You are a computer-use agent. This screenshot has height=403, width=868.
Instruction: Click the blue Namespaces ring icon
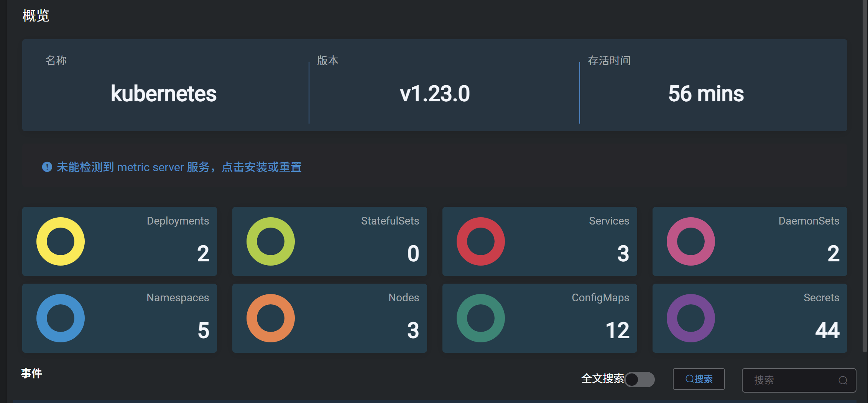coord(61,318)
